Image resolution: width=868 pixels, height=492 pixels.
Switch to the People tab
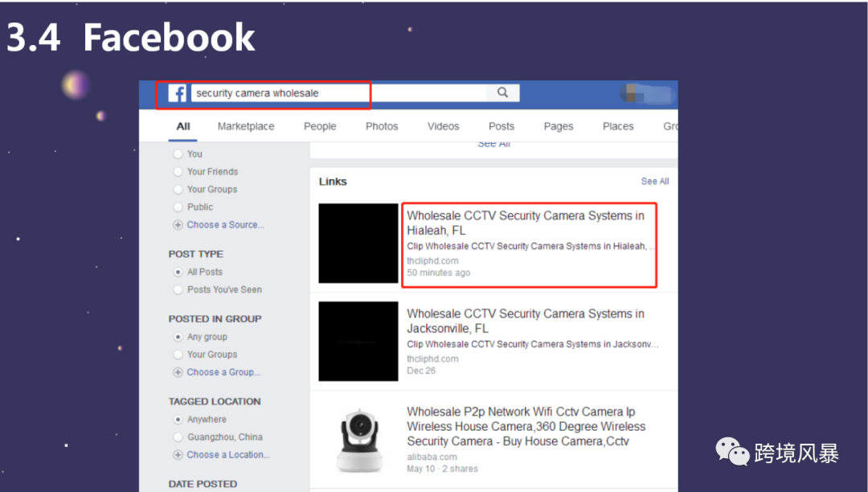pos(320,126)
